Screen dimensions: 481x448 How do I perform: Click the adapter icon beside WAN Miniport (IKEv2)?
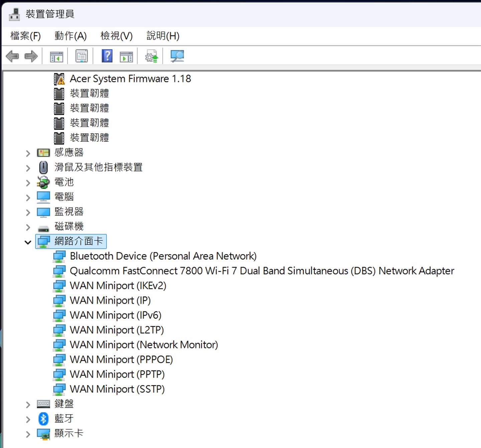[x=59, y=286]
